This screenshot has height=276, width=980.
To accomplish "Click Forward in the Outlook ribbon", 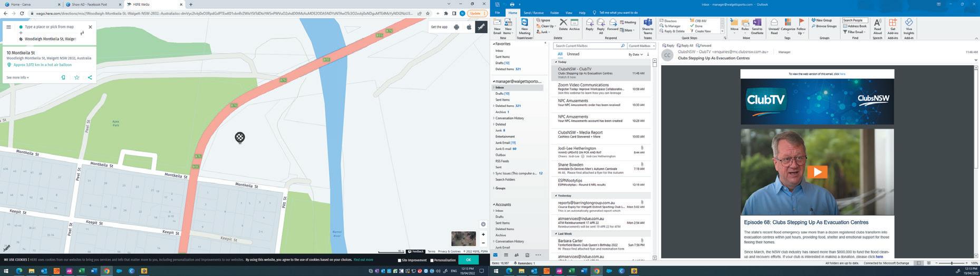I will (x=613, y=24).
